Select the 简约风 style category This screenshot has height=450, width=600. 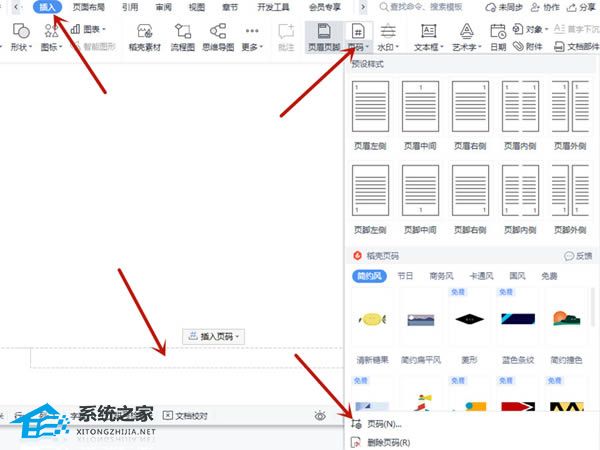pos(369,276)
